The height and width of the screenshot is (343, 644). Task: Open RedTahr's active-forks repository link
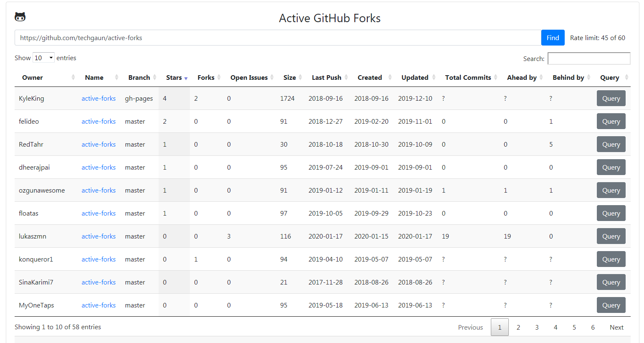pyautogui.click(x=98, y=144)
